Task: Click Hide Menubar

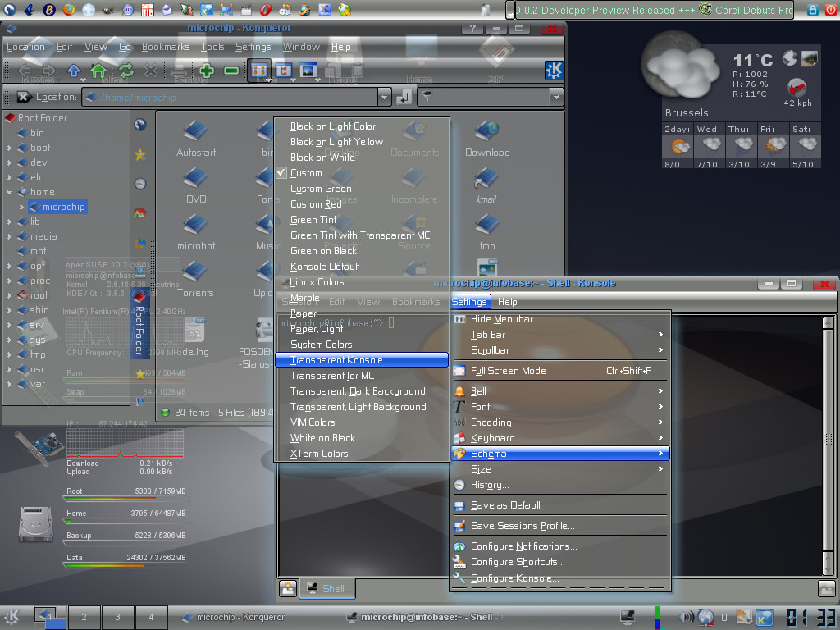Action: (559, 319)
